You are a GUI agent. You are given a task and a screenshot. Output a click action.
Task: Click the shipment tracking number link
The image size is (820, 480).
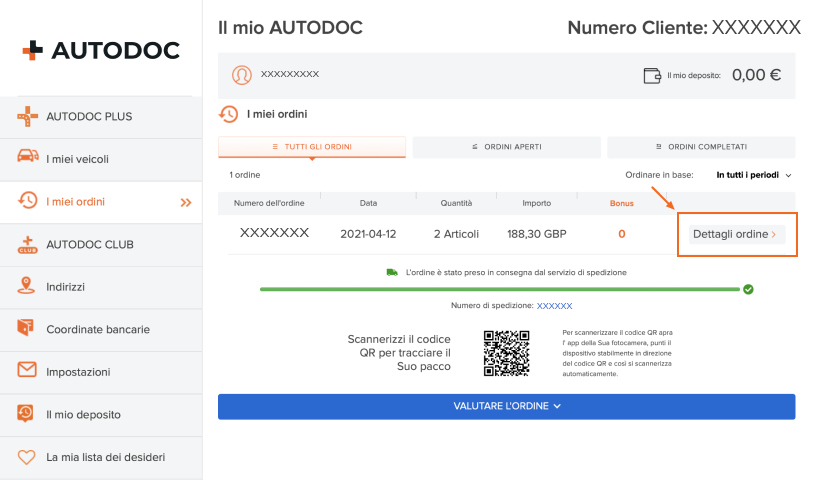pyautogui.click(x=555, y=306)
